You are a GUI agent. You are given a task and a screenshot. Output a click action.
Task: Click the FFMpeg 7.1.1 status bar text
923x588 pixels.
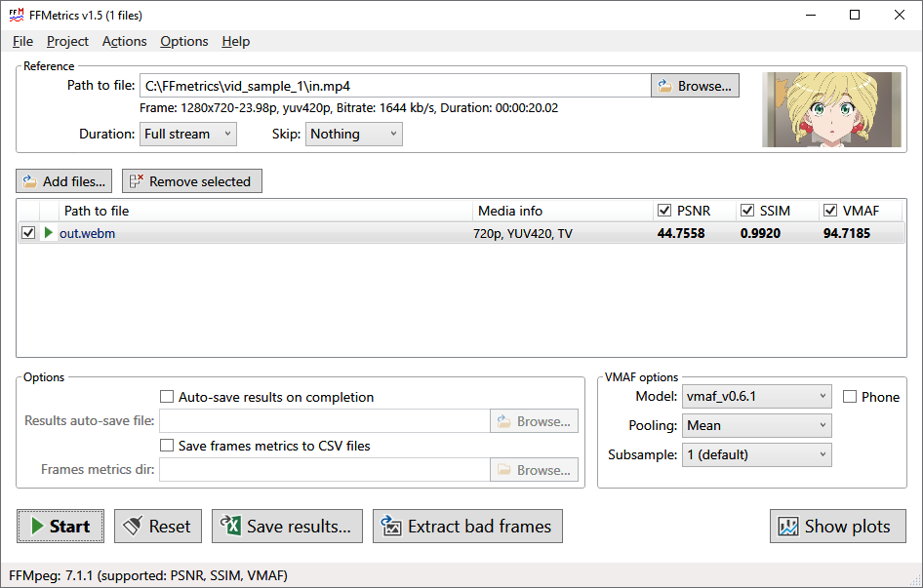click(148, 575)
